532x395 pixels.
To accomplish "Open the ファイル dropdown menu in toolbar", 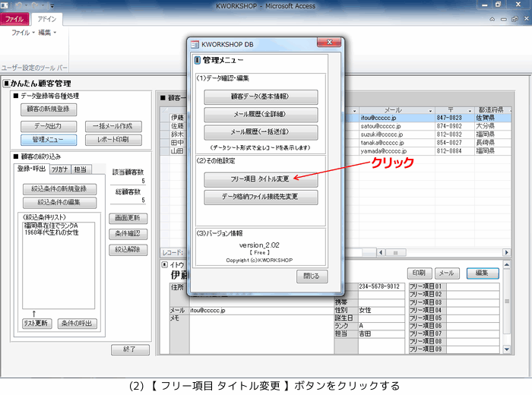I will [x=23, y=33].
